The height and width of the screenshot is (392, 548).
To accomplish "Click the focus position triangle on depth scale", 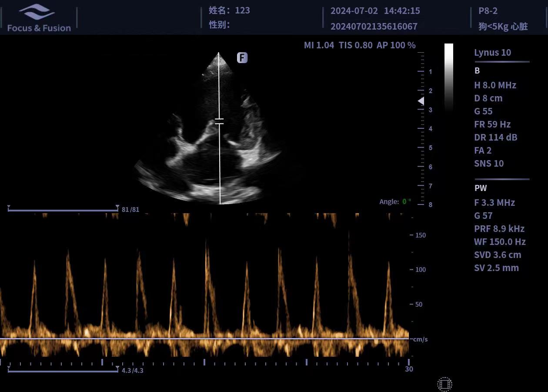I will [421, 101].
